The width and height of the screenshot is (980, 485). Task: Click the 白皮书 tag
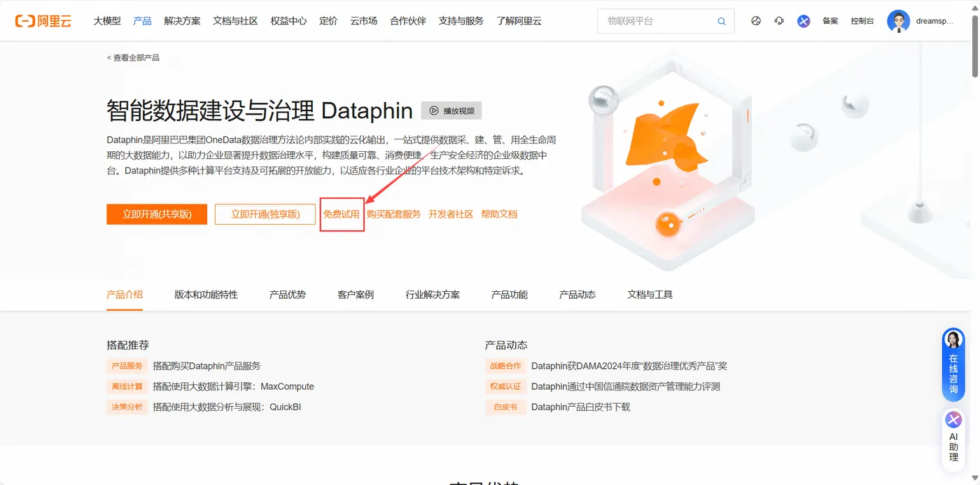point(505,407)
